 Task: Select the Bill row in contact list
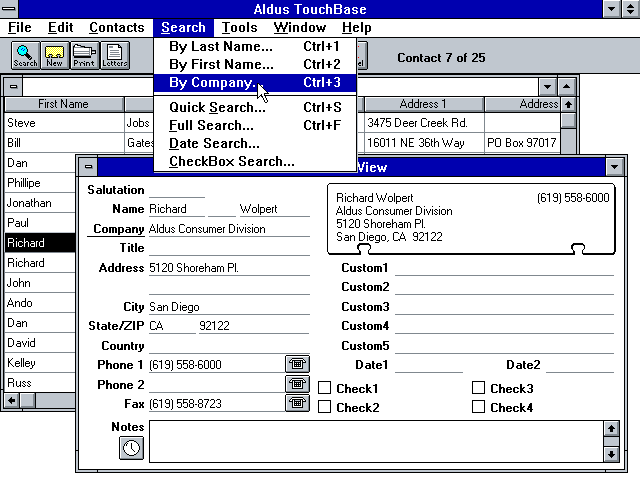[64, 143]
